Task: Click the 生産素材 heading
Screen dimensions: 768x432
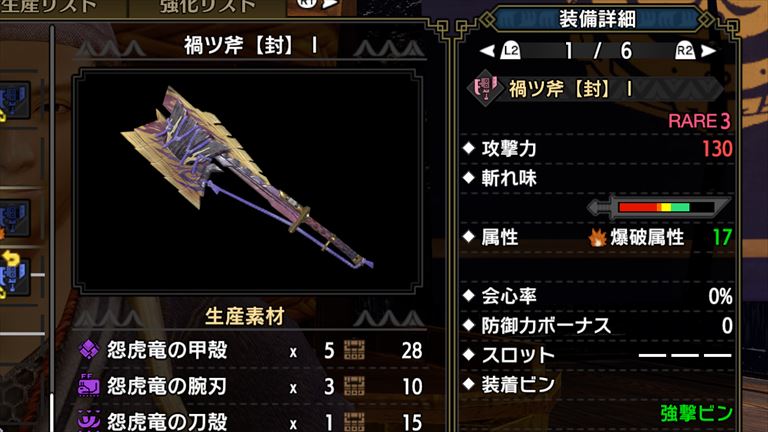Action: [244, 316]
